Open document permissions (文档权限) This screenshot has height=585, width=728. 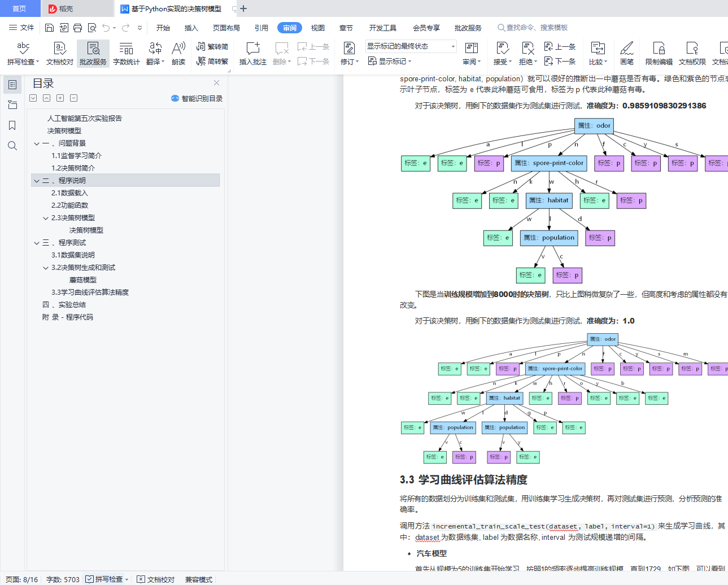coord(692,54)
